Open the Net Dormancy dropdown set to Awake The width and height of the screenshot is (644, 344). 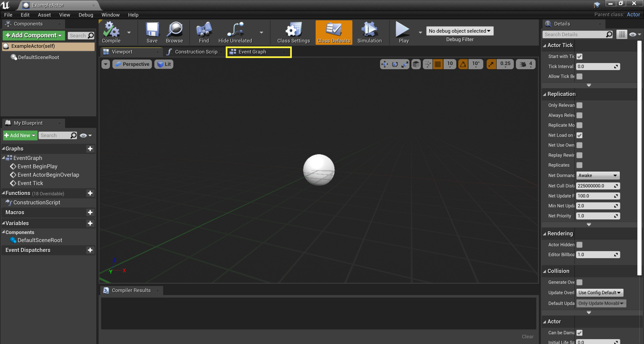(x=598, y=175)
